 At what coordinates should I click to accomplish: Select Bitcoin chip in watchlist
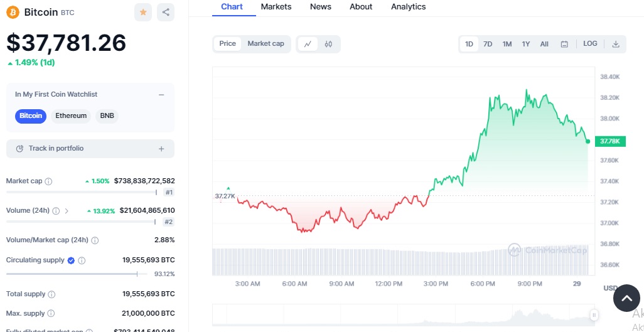point(31,116)
